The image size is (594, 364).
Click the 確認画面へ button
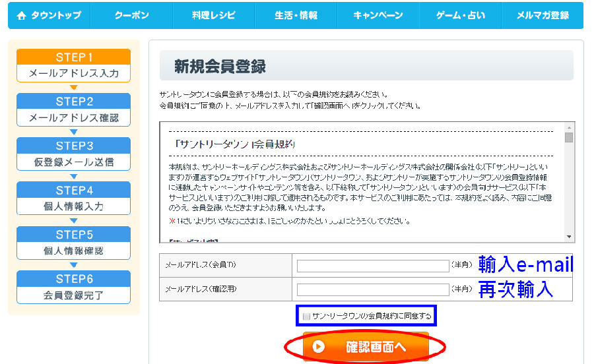click(x=366, y=347)
